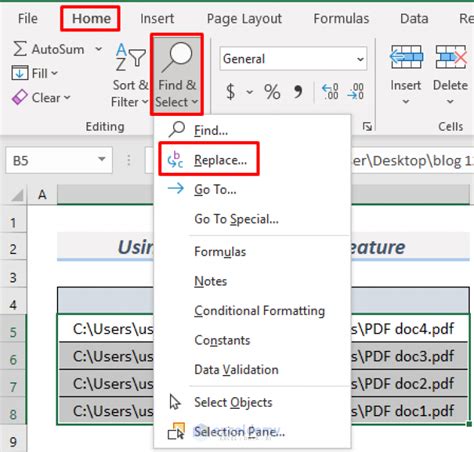This screenshot has width=474, height=452.
Task: Apply Accounting Number Format dollar icon
Action: 231,92
